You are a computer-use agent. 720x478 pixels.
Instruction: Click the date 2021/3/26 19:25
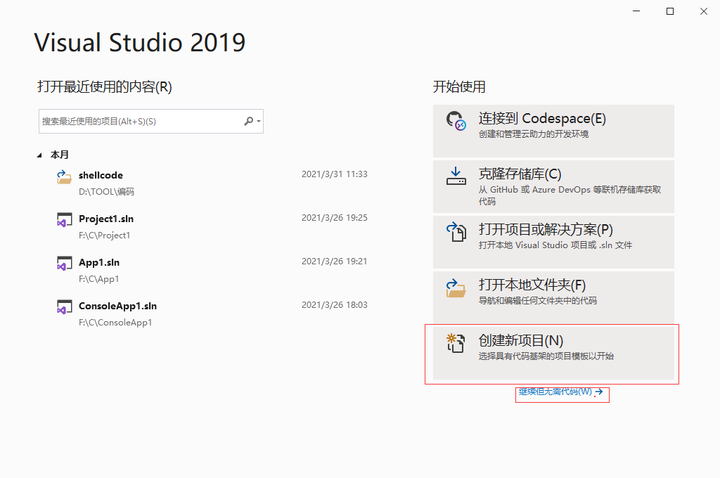pos(334,218)
